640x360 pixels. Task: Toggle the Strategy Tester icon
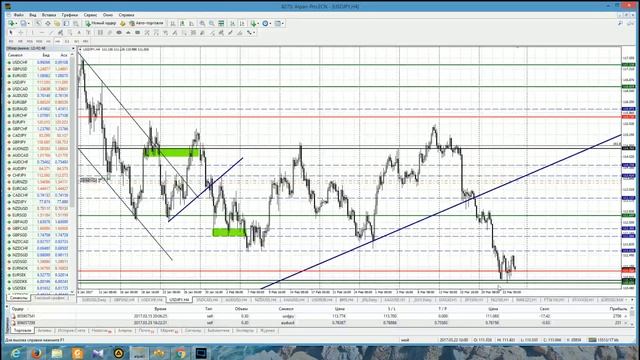click(76, 23)
